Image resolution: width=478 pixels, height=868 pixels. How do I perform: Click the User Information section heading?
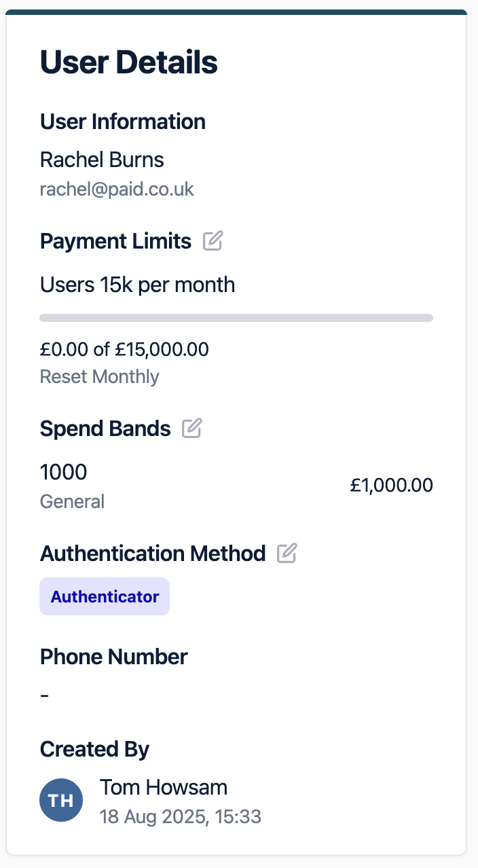pos(122,122)
